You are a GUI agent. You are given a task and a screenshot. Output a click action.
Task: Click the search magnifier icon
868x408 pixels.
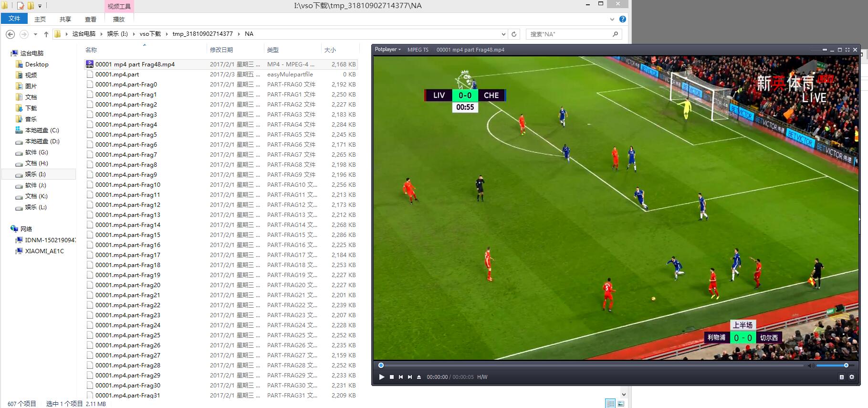pos(615,34)
